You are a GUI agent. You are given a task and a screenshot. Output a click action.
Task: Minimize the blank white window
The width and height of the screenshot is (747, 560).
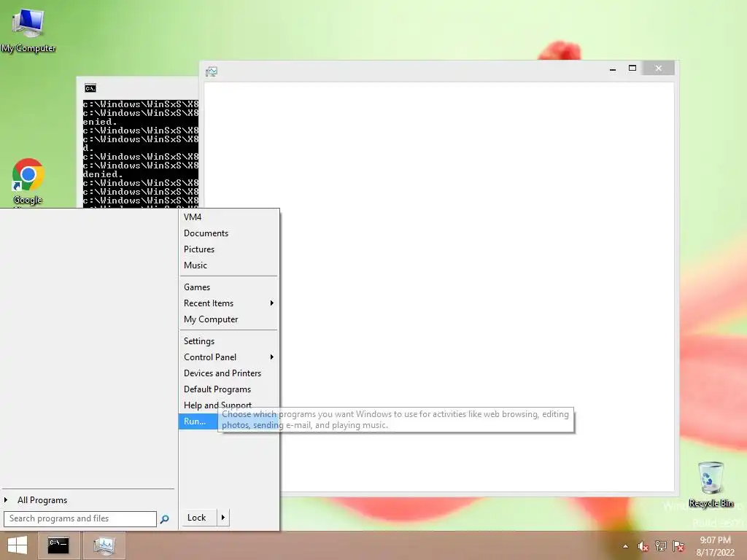613,69
